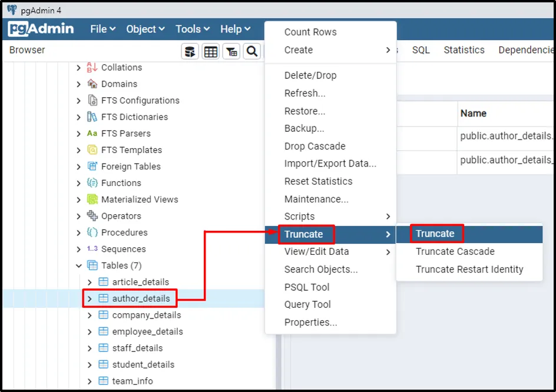The width and height of the screenshot is (556, 392).
Task: Click the Filtered Rows icon in Browser toolbar
Action: click(x=231, y=52)
